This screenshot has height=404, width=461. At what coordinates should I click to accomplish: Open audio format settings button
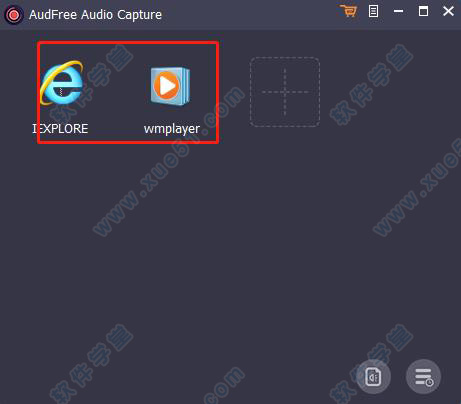coord(373,377)
